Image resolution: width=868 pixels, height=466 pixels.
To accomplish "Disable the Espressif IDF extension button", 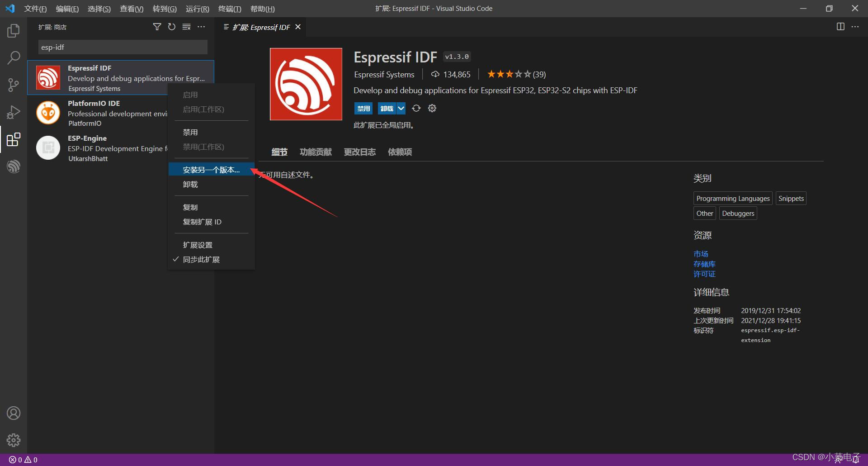I will 363,108.
